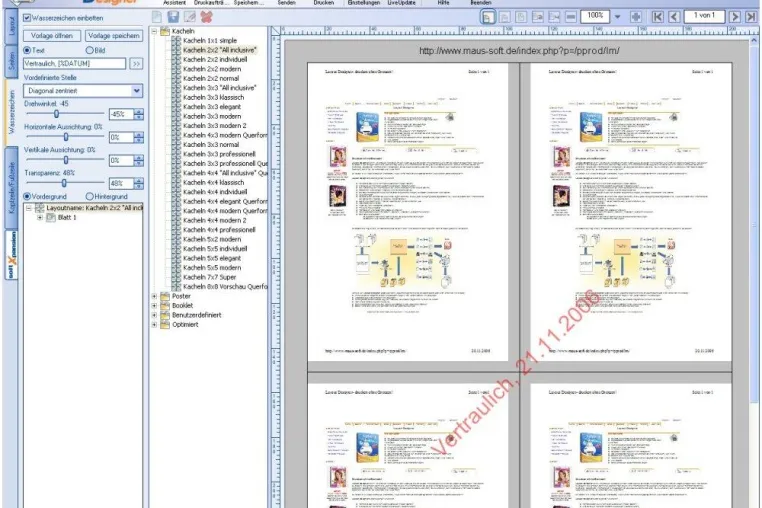Expand the Booklet tree folder
Viewport: 762px width, 508px height.
(154, 305)
